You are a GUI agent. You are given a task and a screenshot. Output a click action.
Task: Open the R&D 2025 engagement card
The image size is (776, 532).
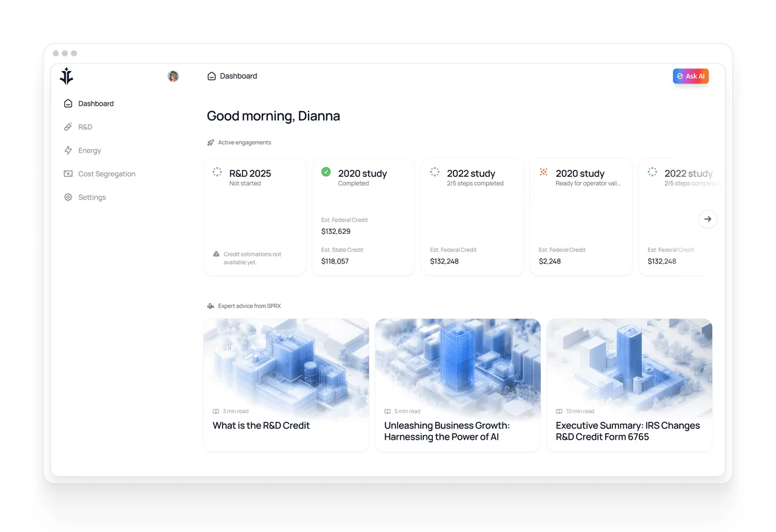pyautogui.click(x=255, y=217)
